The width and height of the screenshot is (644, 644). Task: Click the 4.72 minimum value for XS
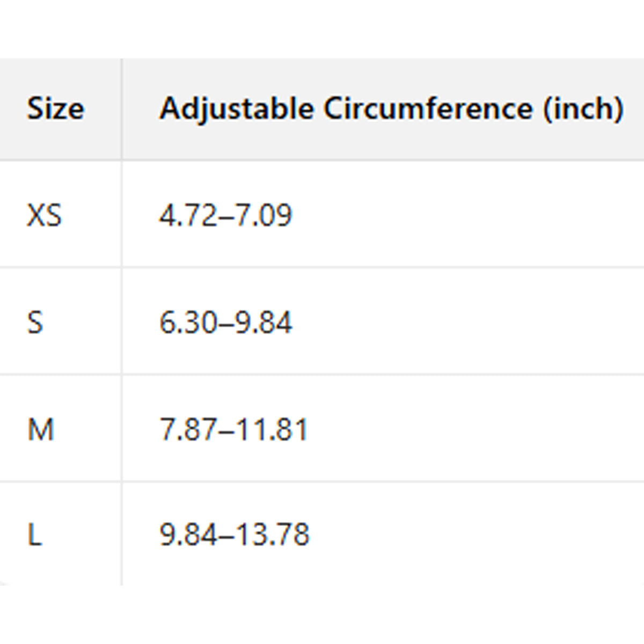pyautogui.click(x=187, y=215)
